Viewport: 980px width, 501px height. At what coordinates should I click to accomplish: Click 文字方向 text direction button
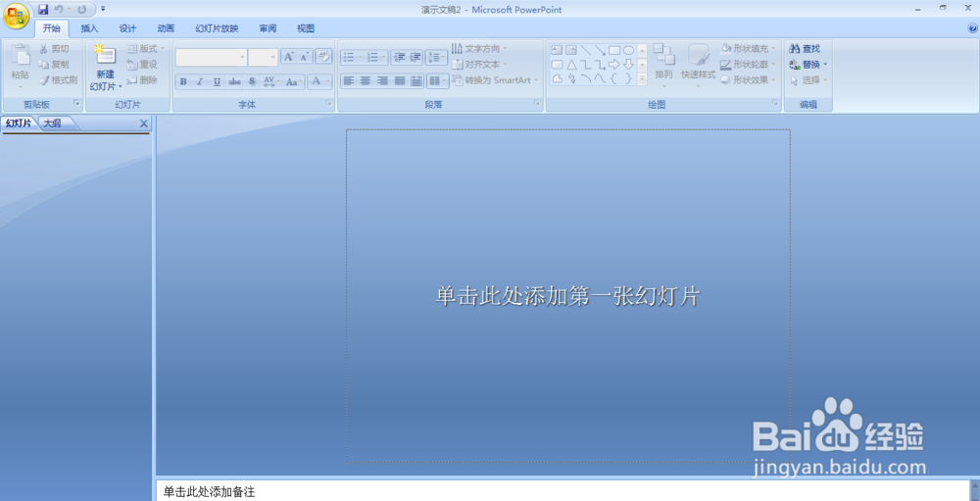pyautogui.click(x=479, y=48)
